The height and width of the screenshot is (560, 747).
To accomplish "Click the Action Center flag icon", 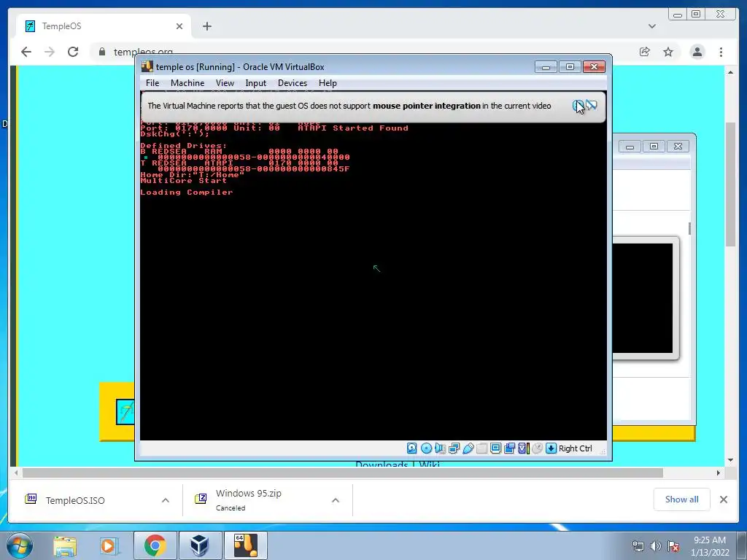I will click(x=673, y=546).
